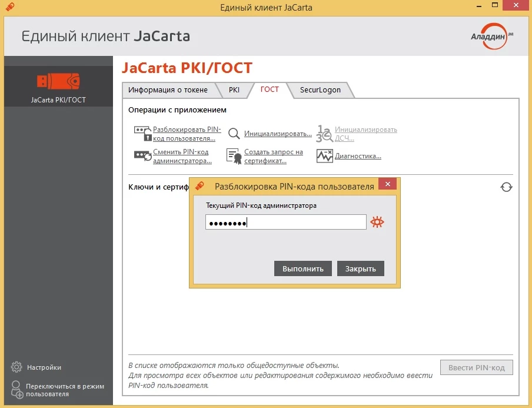Click 'Текущий PIN-код администратора' label
Viewport: 532px width, 408px height.
click(261, 205)
